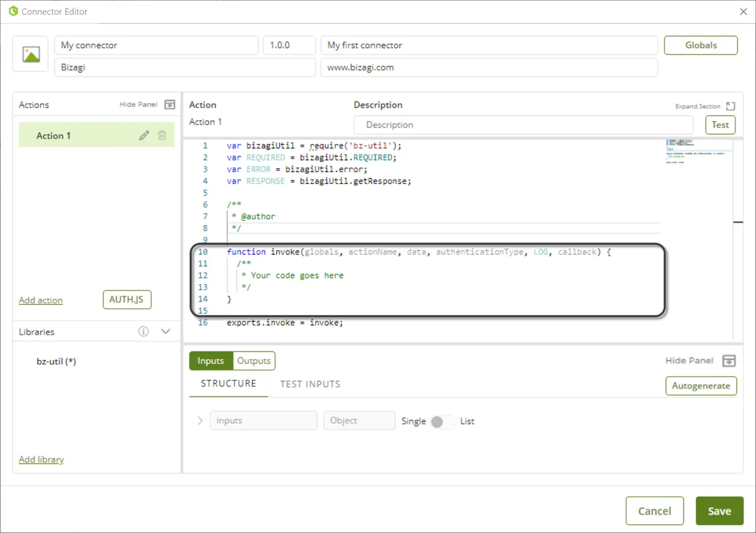Click the Add action link
Viewport: 756px width, 533px height.
tap(41, 300)
